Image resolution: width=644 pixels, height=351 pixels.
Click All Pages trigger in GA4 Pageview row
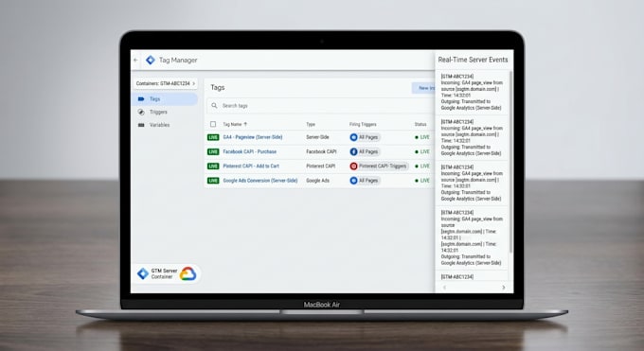pos(365,137)
